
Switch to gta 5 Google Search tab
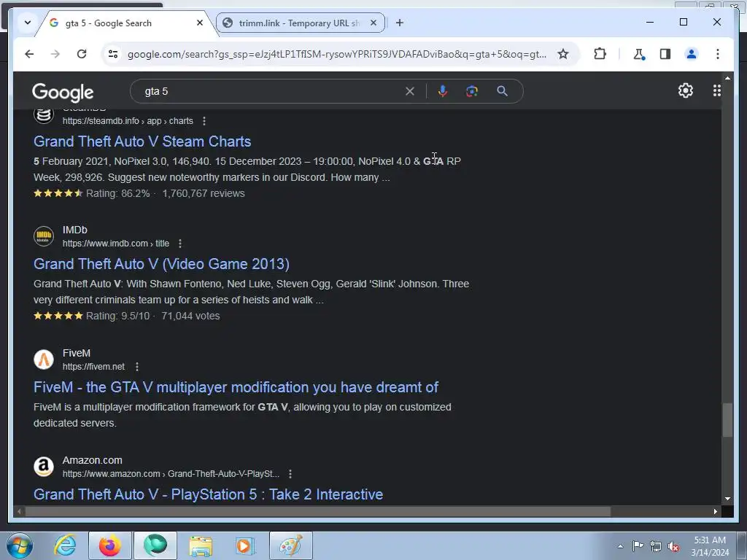point(108,23)
